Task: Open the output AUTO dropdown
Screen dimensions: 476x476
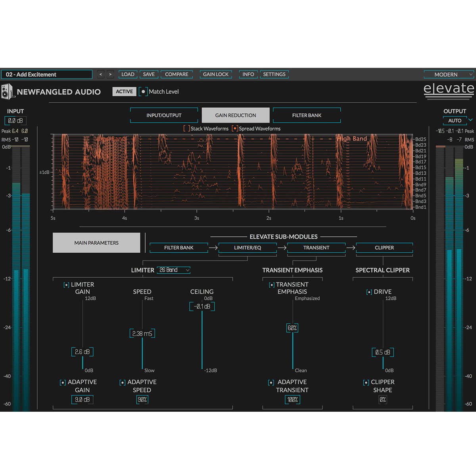Action: 455,121
